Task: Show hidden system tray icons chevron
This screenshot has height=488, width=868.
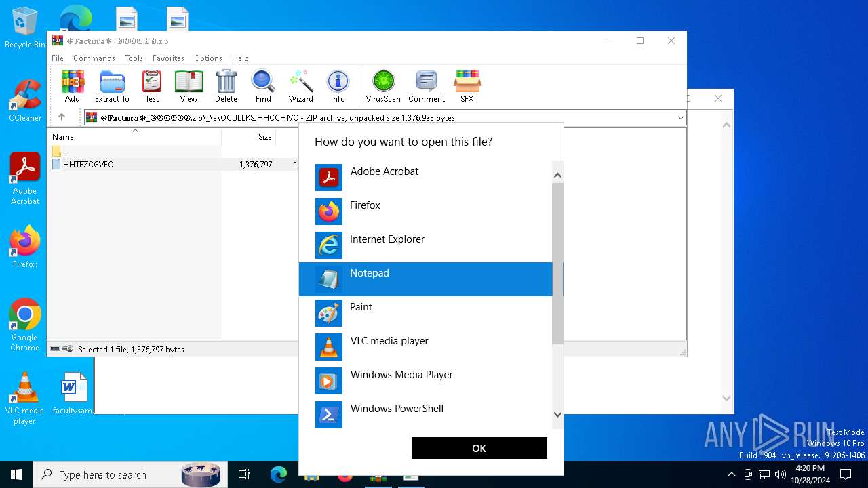Action: tap(731, 474)
